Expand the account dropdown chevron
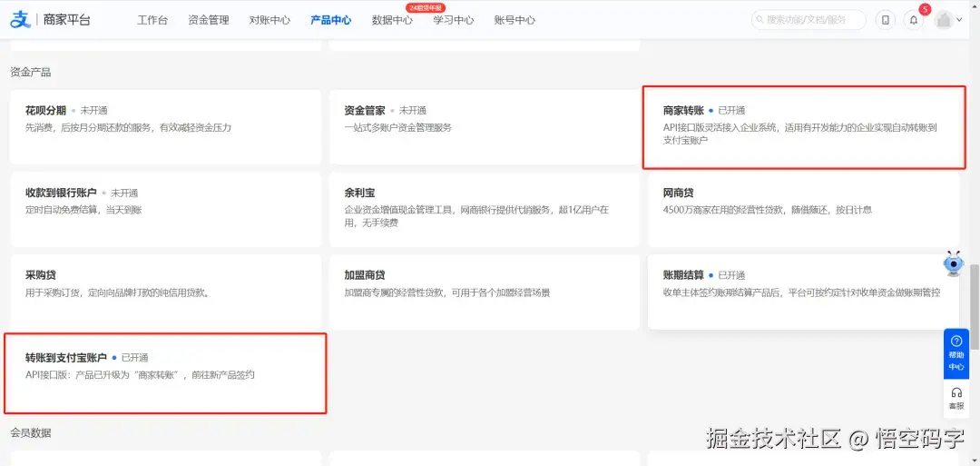Screen dimensions: 980x466 pos(959,20)
